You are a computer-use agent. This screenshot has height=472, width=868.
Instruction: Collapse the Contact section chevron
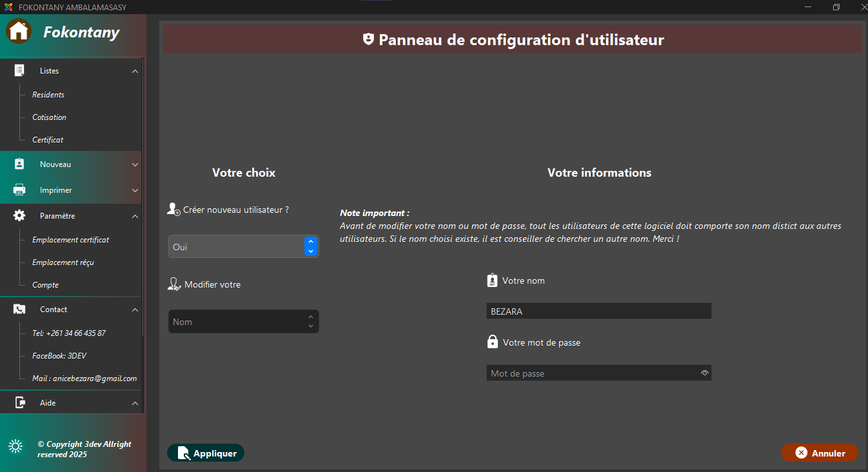point(135,310)
